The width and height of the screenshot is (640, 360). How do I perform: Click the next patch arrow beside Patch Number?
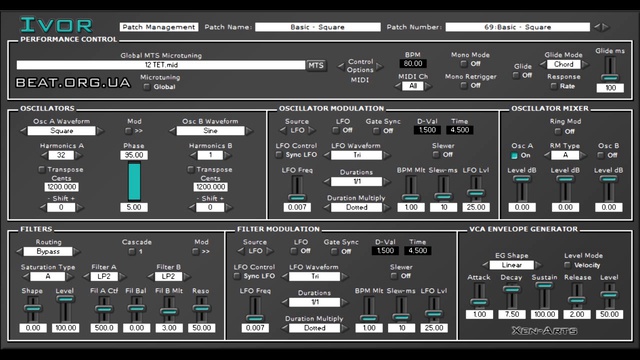[606, 27]
